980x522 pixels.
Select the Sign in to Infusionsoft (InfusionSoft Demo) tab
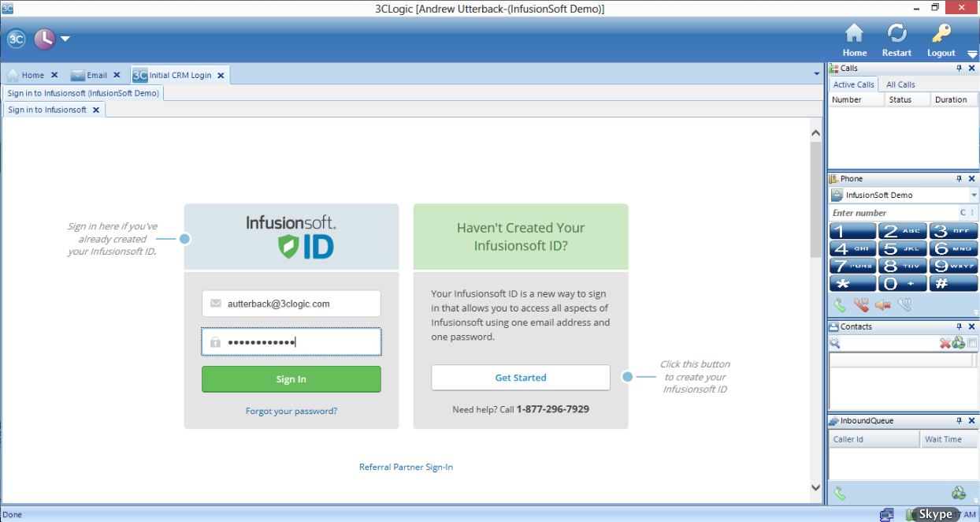(83, 93)
